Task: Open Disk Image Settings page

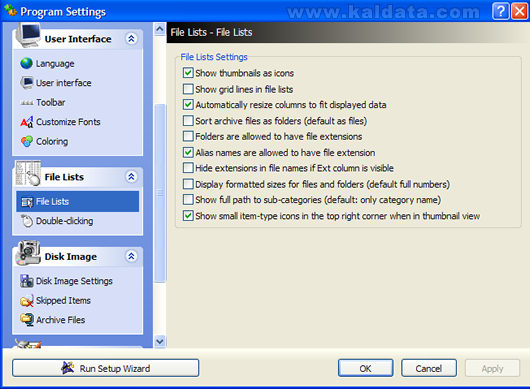Action: click(x=74, y=281)
